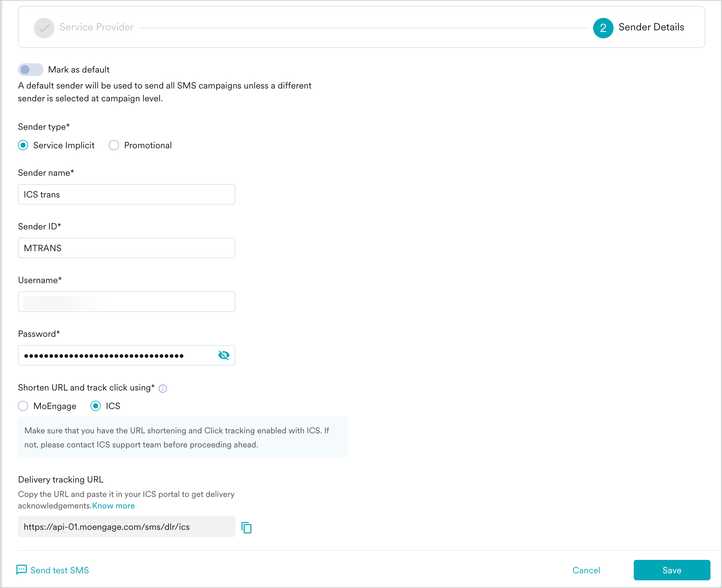The width and height of the screenshot is (722, 588).
Task: Click the Username input field
Action: point(127,301)
